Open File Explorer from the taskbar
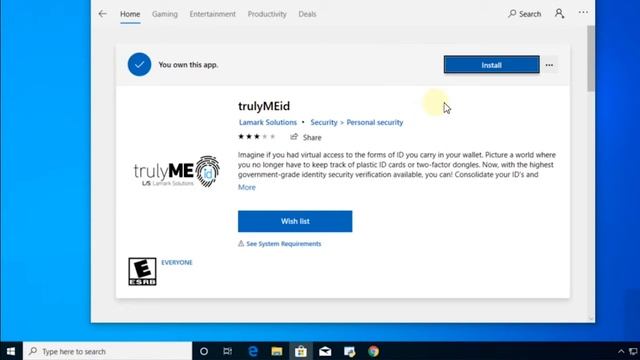Screen dimensions: 640x360 [277, 351]
